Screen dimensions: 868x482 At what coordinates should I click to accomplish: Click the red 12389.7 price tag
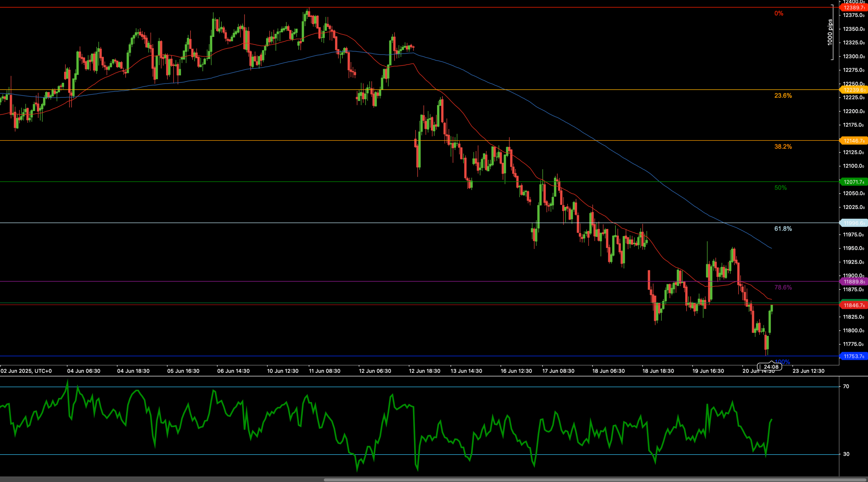(x=853, y=7)
